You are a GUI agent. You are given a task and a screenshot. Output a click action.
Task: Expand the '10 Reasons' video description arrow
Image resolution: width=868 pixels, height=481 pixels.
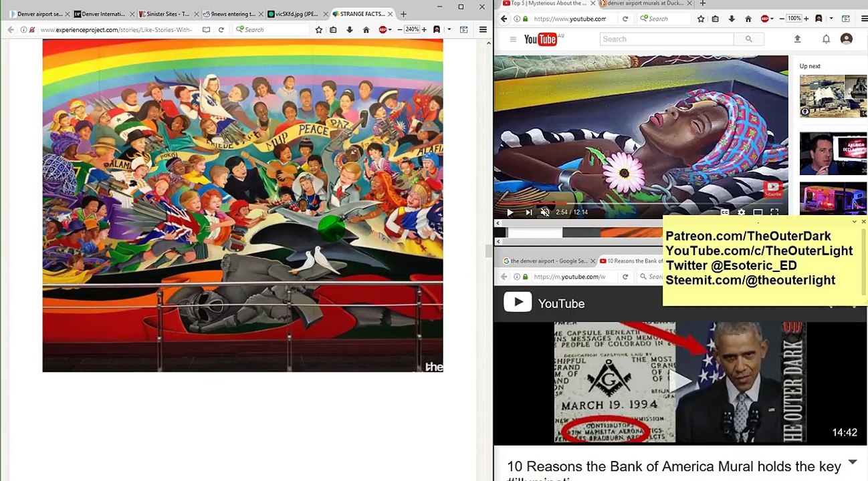coord(853,462)
